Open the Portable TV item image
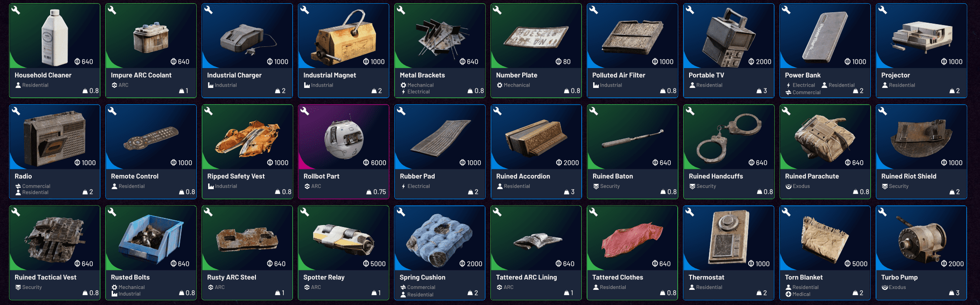The image size is (980, 305). coord(729,36)
